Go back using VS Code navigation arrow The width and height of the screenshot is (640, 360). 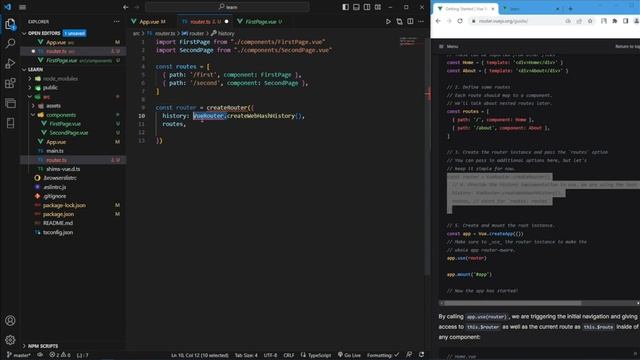(126, 7)
